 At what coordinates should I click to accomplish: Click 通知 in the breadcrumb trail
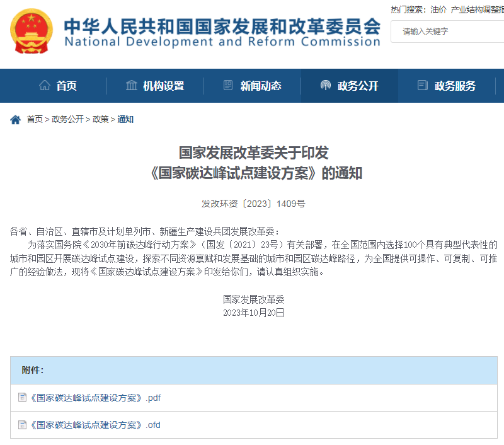(x=125, y=120)
